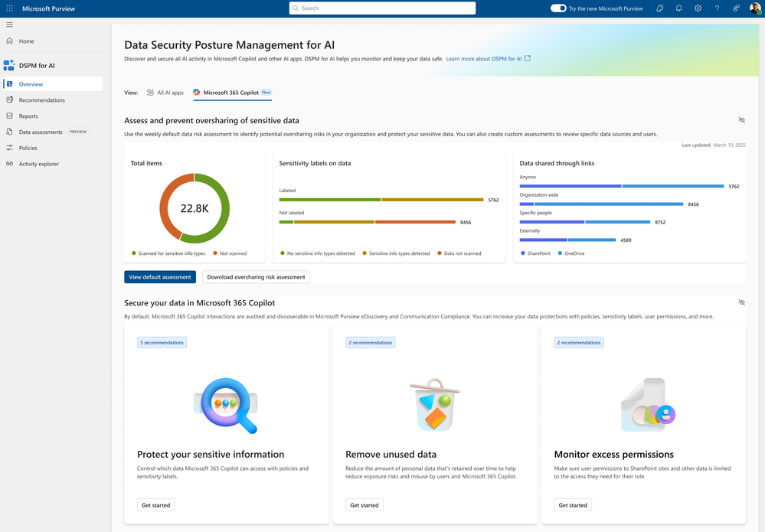Click the Activity explorer binoculars icon
Image resolution: width=765 pixels, height=532 pixels.
click(9, 164)
